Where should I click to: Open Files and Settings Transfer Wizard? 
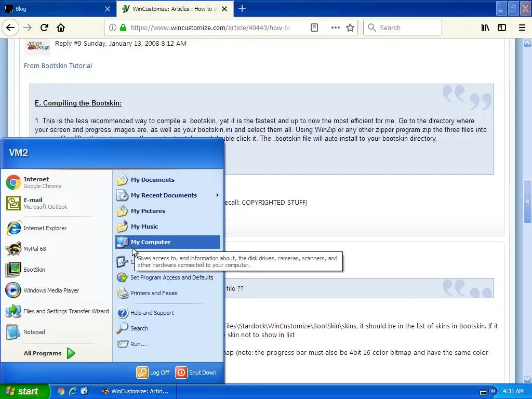pyautogui.click(x=57, y=311)
